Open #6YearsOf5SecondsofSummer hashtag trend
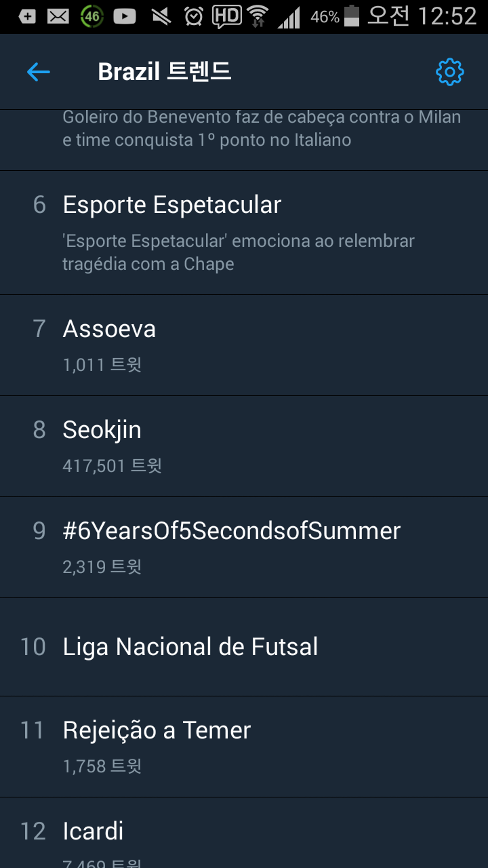The height and width of the screenshot is (868, 488). click(x=232, y=531)
